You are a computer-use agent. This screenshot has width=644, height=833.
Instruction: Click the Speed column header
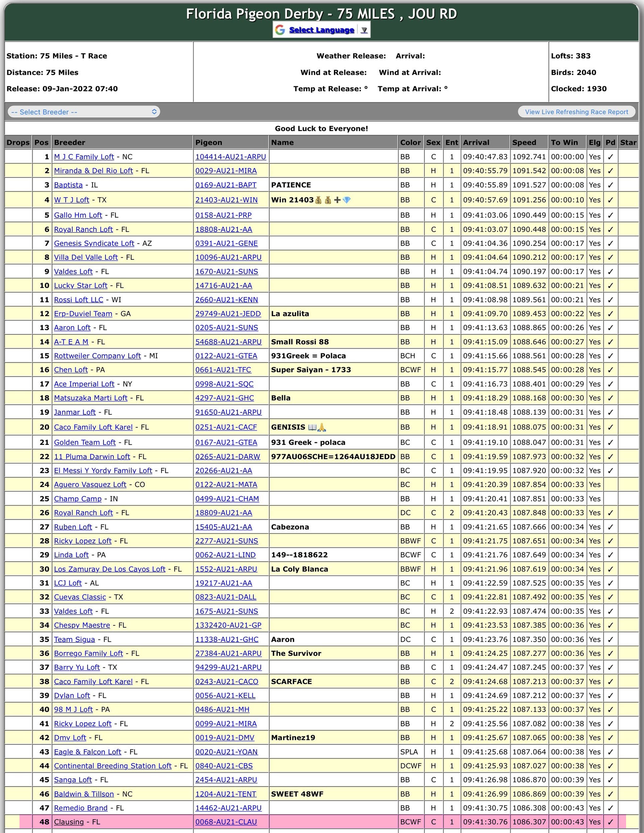(524, 142)
